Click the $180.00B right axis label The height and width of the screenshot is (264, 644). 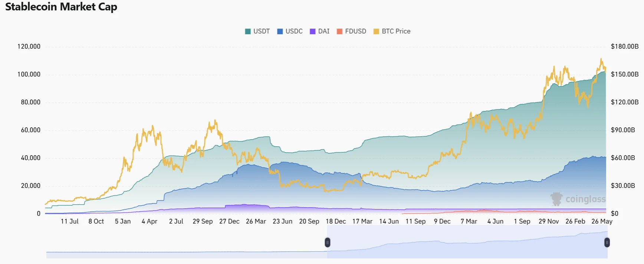(x=625, y=46)
